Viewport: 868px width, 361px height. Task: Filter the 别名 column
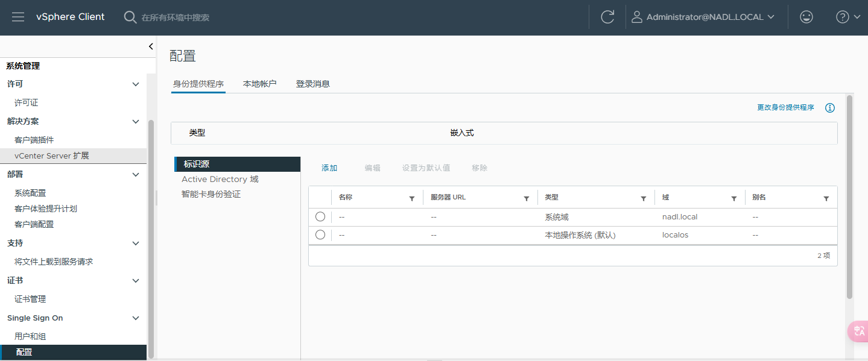[826, 198]
